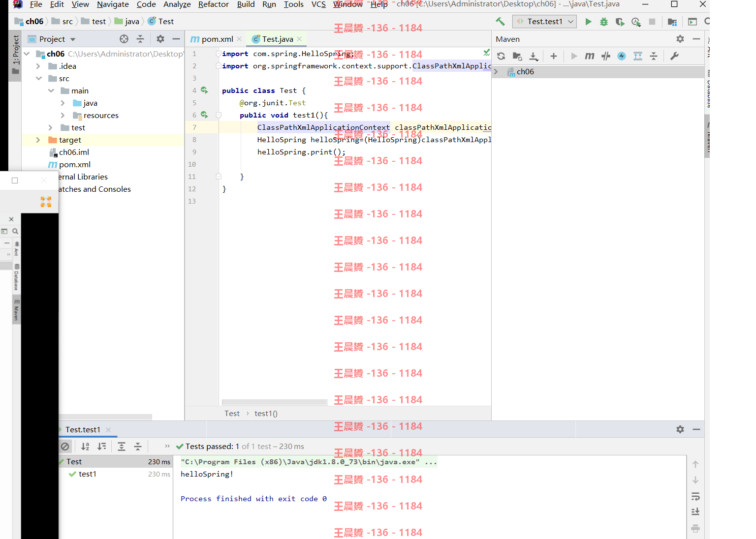Click the grey Stop square in the main toolbar
Image resolution: width=756 pixels, height=539 pixels.
pos(652,22)
